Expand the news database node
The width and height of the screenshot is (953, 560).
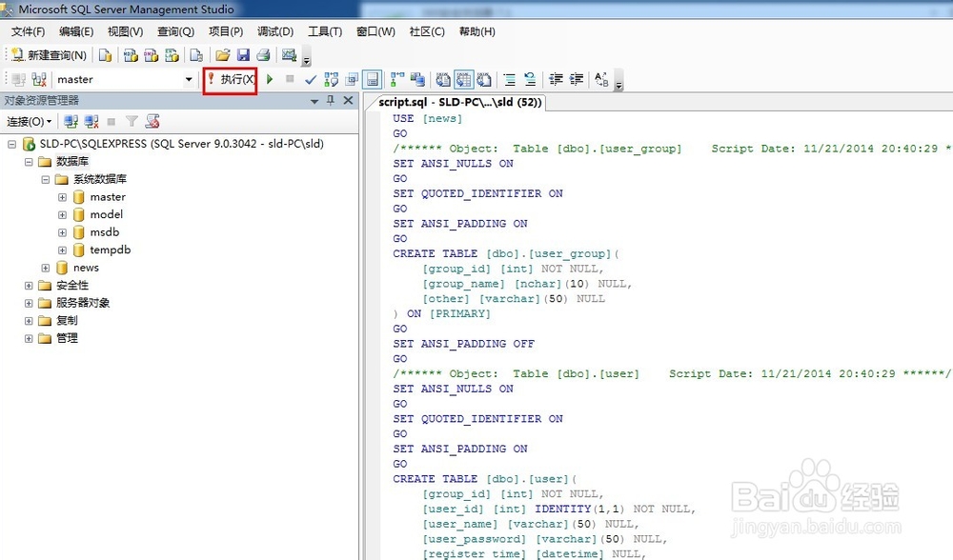coord(46,268)
